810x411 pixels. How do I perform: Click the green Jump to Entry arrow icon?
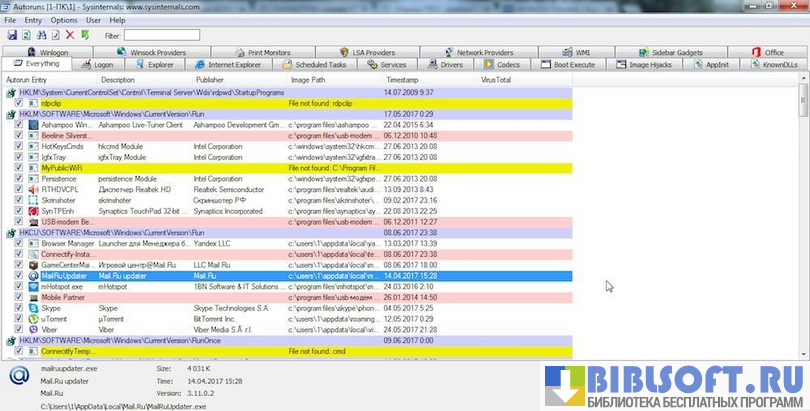(85, 35)
